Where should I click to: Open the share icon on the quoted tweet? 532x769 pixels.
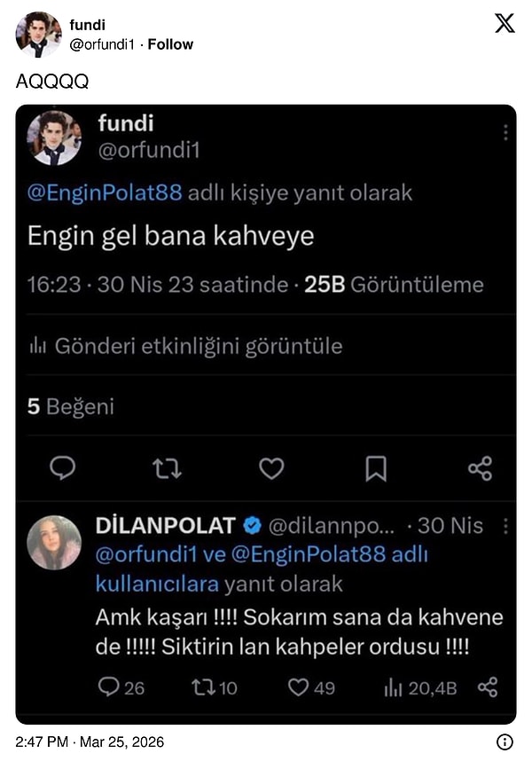[480, 468]
